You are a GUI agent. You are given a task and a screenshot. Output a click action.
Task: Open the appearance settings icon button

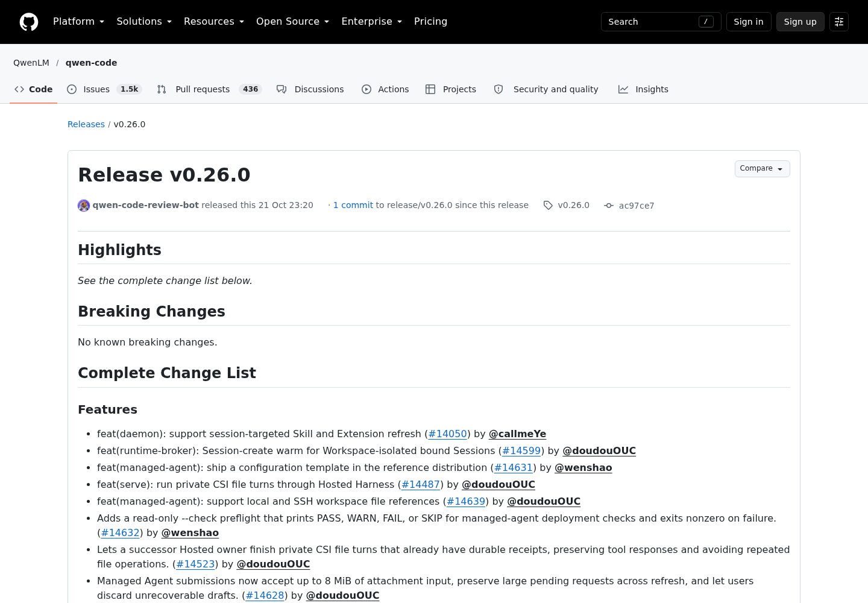(839, 22)
